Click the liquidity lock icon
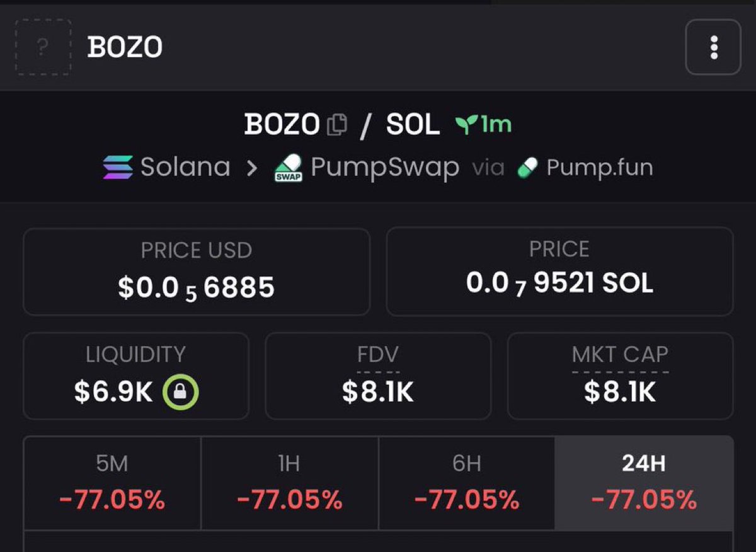This screenshot has width=756, height=552. [x=180, y=393]
